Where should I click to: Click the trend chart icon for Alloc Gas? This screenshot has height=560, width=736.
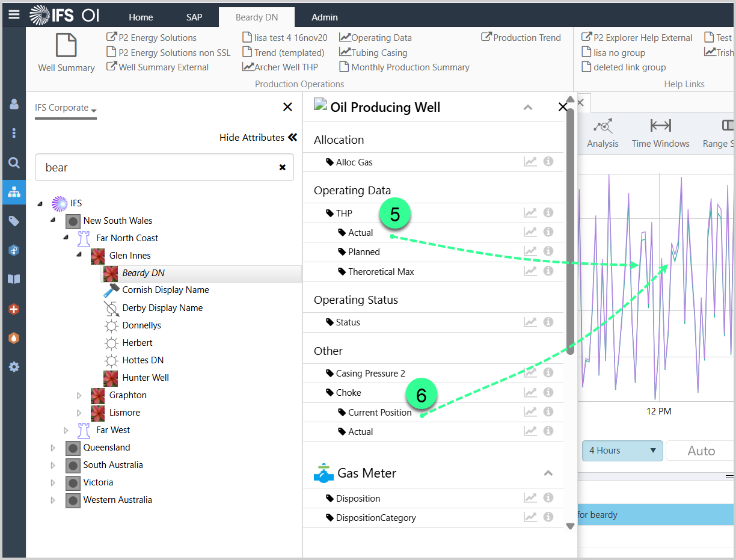tap(530, 162)
